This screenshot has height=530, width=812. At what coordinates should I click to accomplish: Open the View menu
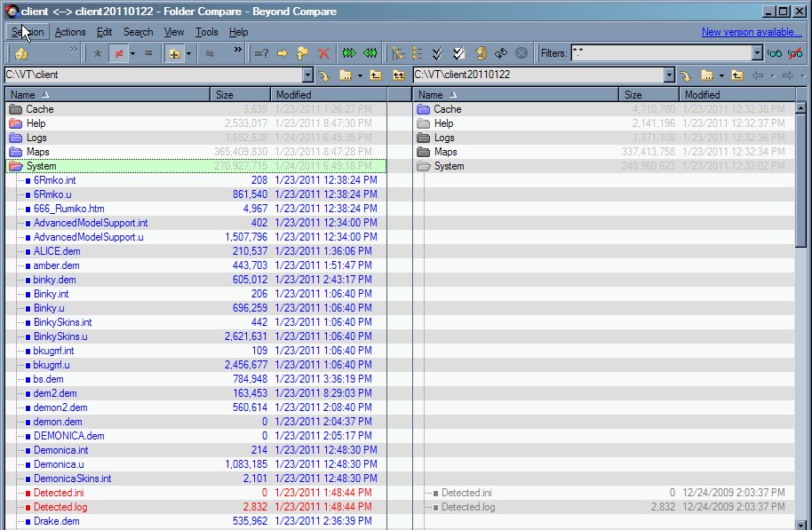coord(174,32)
